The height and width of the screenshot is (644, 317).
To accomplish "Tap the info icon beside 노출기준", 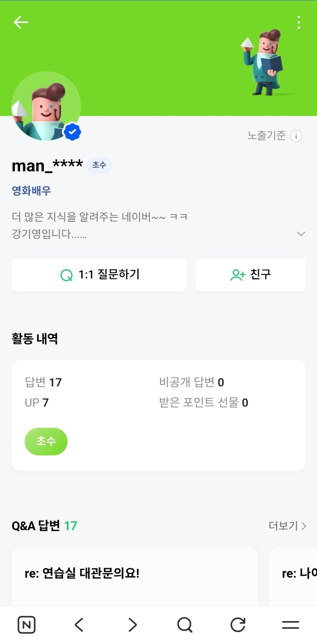I will coord(296,136).
